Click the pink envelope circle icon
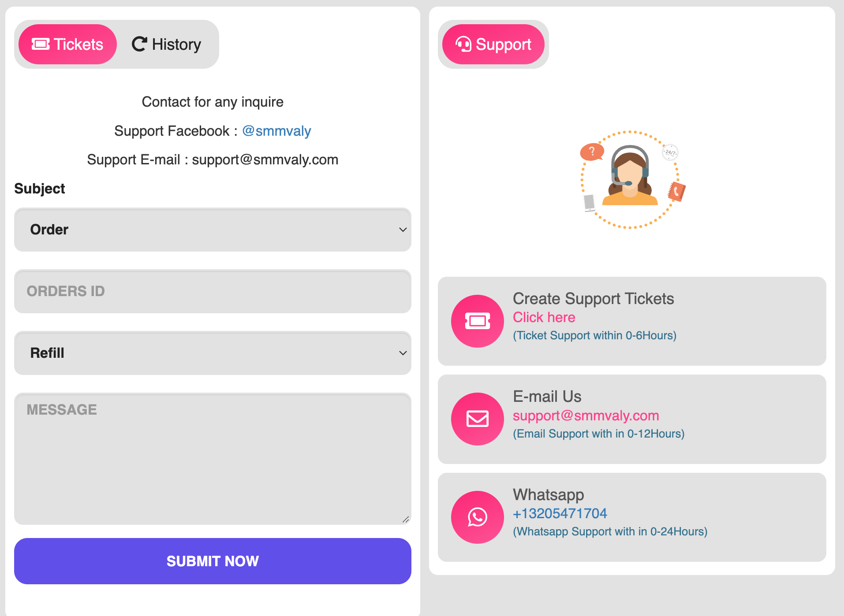844x616 pixels. tap(477, 419)
